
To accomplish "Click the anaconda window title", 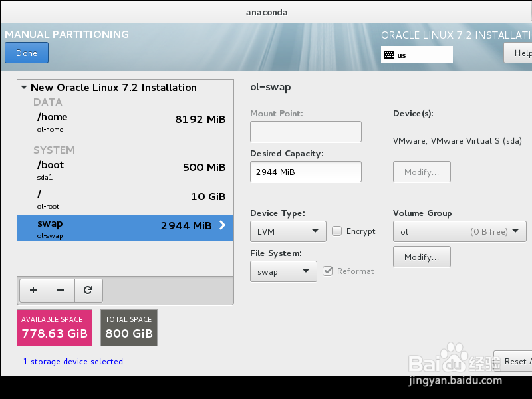I will pos(267,12).
